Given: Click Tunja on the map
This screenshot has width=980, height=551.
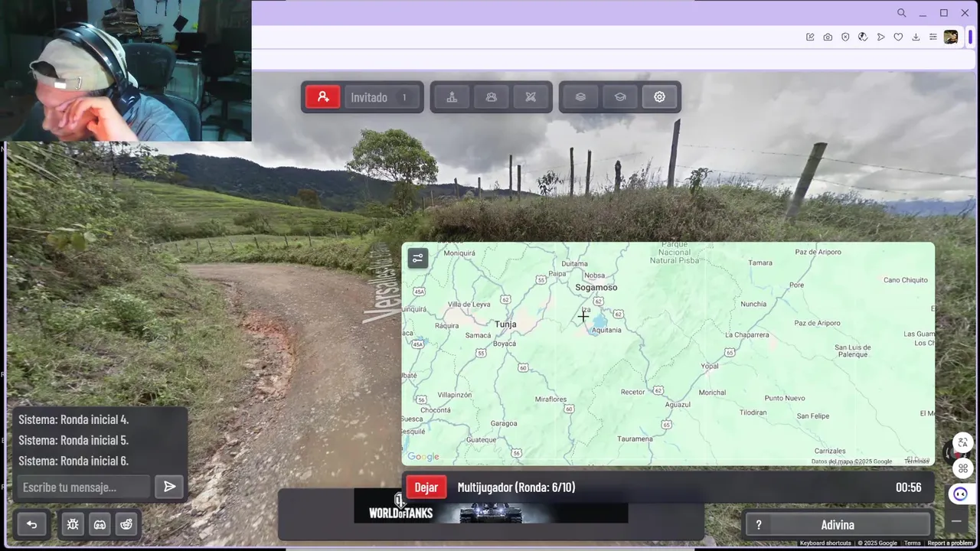Looking at the screenshot, I should pos(505,324).
